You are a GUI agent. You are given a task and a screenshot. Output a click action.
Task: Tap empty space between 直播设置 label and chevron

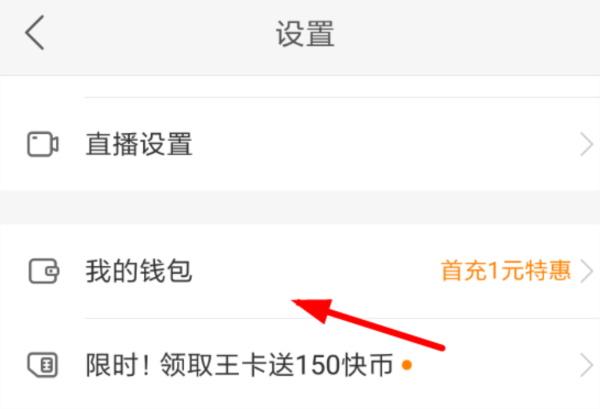(x=385, y=144)
